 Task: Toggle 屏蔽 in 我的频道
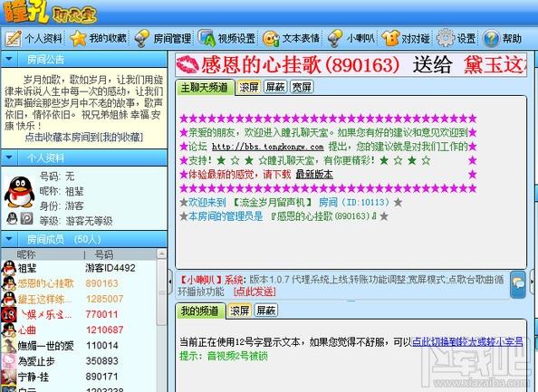click(x=266, y=311)
